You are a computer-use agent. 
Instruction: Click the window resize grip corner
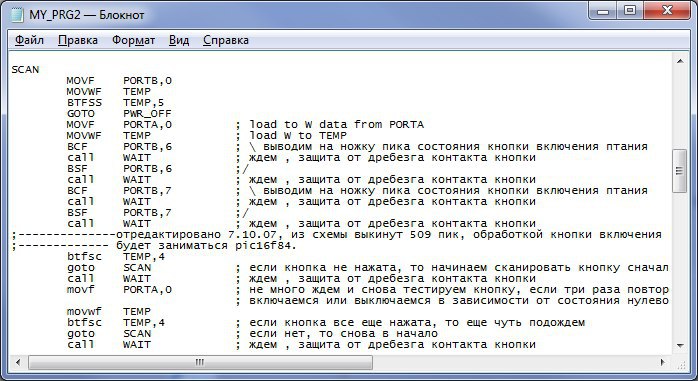pos(681,364)
